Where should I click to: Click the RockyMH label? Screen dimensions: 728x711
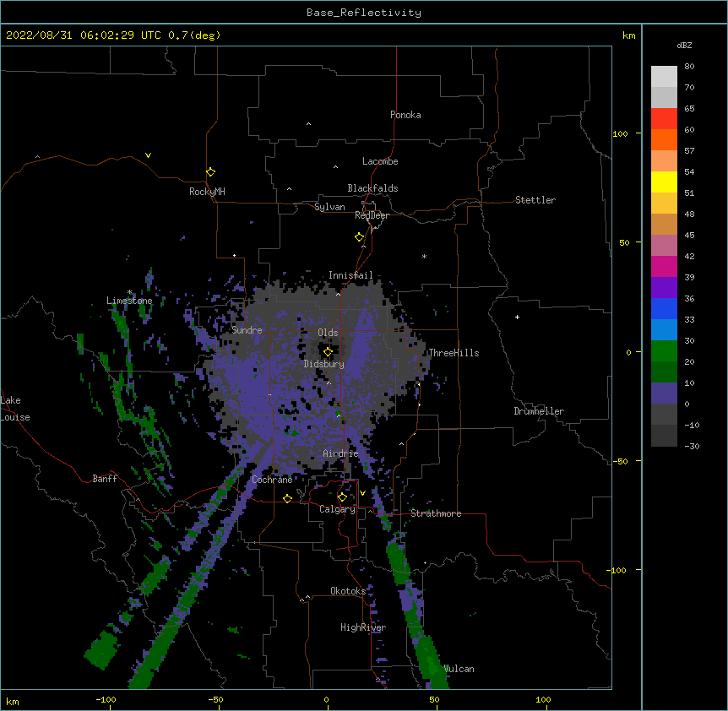click(207, 192)
